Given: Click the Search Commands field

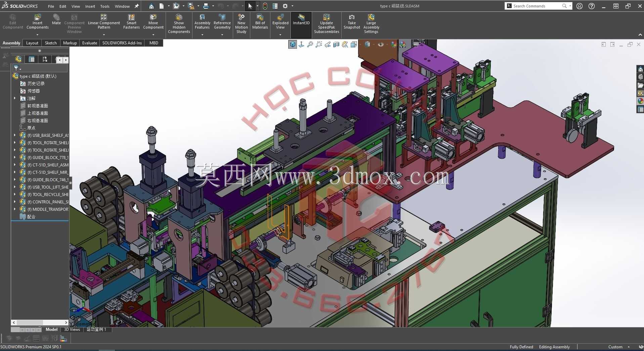Looking at the screenshot, I should pyautogui.click(x=538, y=6).
